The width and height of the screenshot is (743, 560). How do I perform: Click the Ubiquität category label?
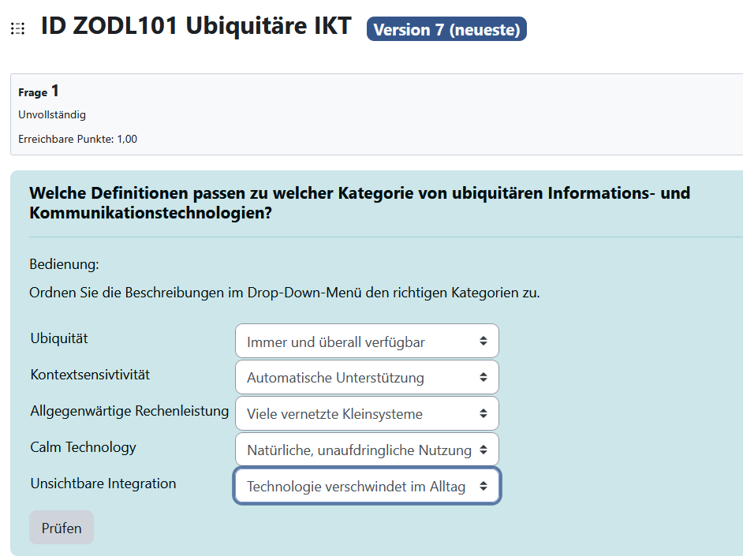tap(59, 338)
